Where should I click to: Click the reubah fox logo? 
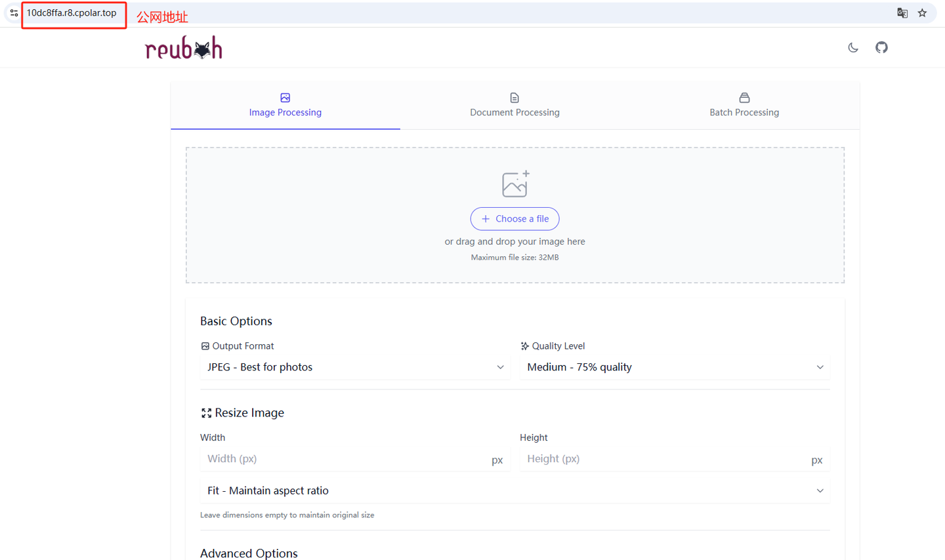pos(183,47)
